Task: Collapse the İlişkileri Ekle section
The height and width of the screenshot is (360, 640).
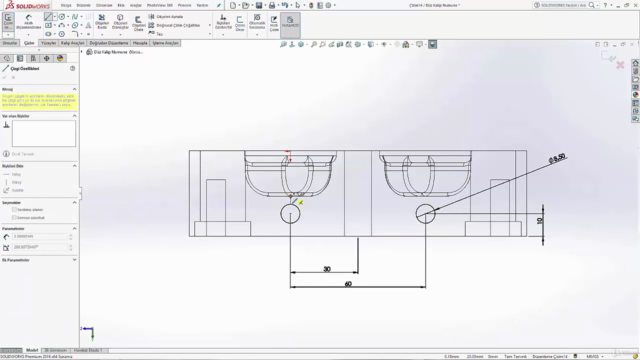Action: point(74,166)
